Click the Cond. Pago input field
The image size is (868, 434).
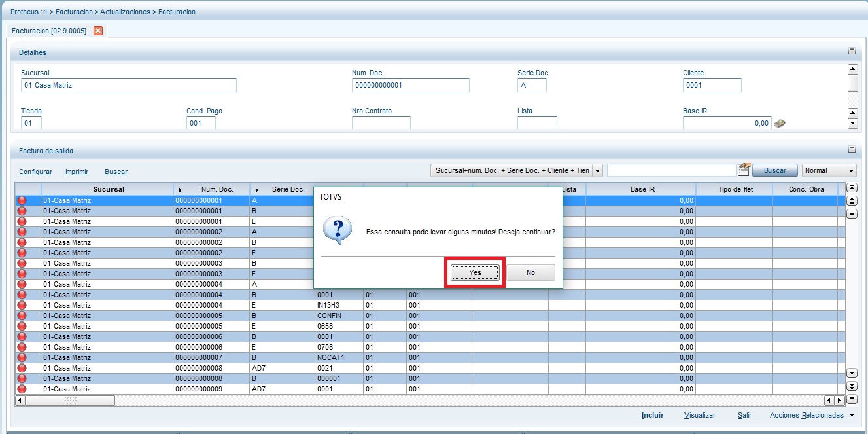(x=201, y=123)
